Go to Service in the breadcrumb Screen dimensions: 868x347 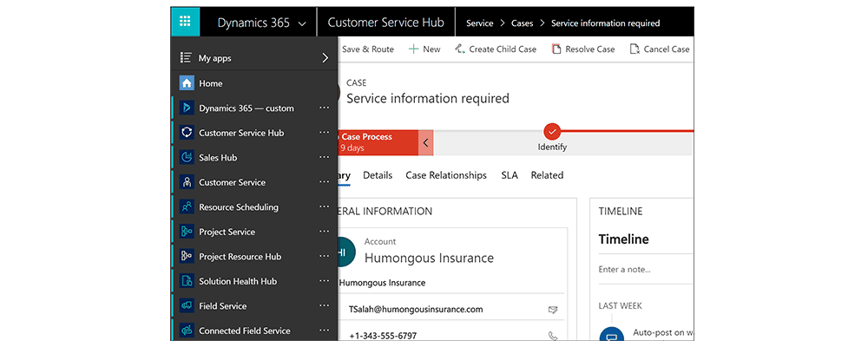click(x=479, y=23)
